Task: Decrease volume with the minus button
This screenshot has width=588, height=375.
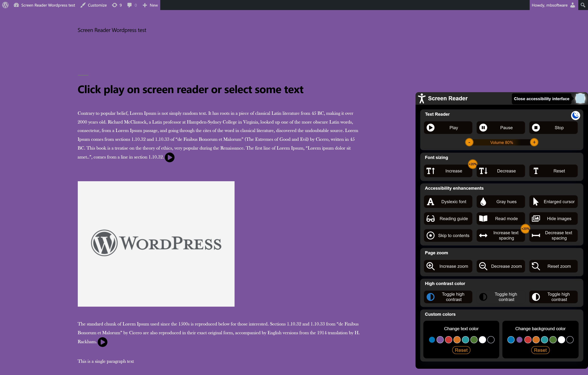Action: 469,142
